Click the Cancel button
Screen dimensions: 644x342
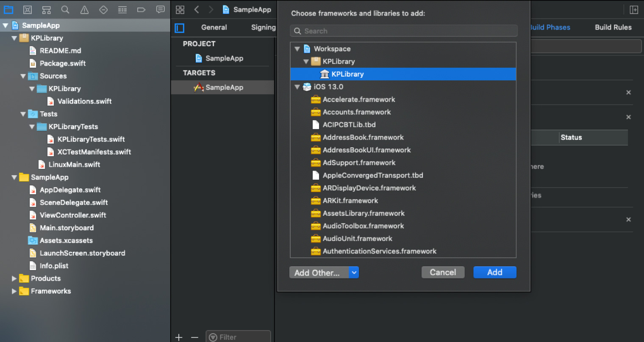[x=443, y=273]
